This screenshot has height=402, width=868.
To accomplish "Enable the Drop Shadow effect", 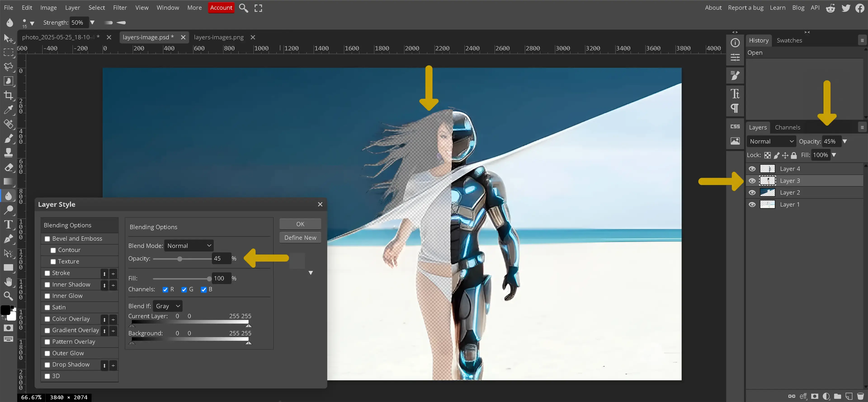I will [47, 365].
